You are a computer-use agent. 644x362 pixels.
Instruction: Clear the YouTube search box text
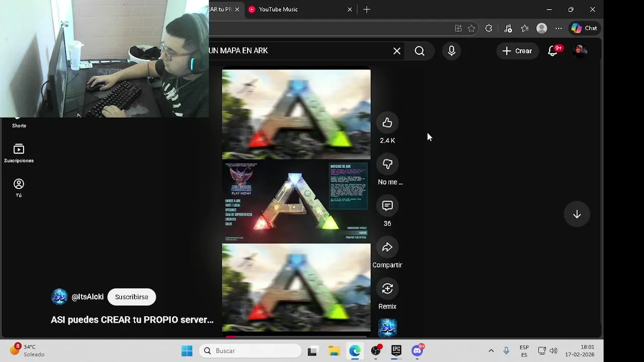click(x=397, y=51)
